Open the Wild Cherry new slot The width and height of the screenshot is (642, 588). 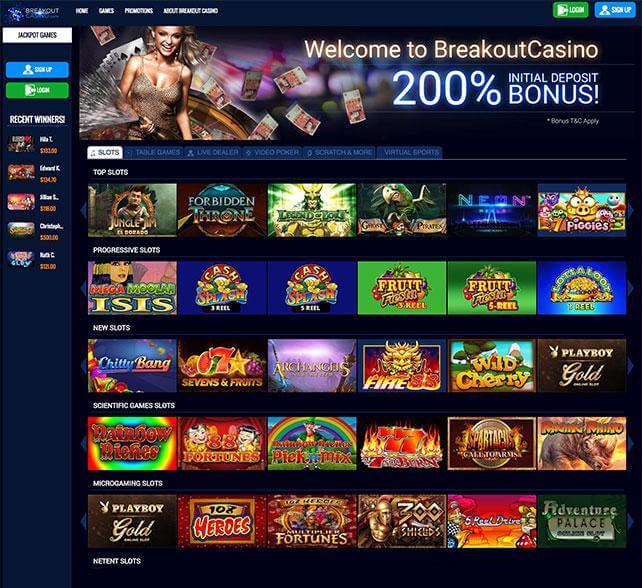[x=492, y=365]
